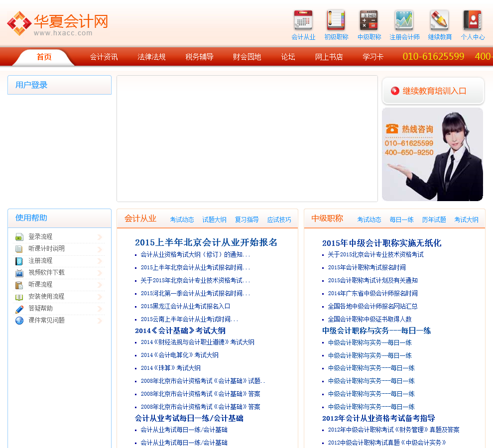Click the arrow on the 安装使用流程 row
The image size is (493, 448).
100,297
